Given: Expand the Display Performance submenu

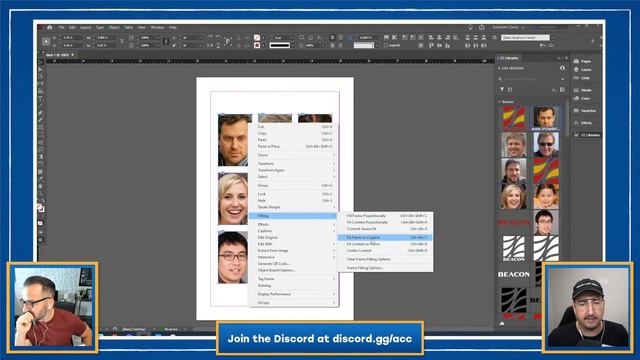Looking at the screenshot, I should point(293,294).
